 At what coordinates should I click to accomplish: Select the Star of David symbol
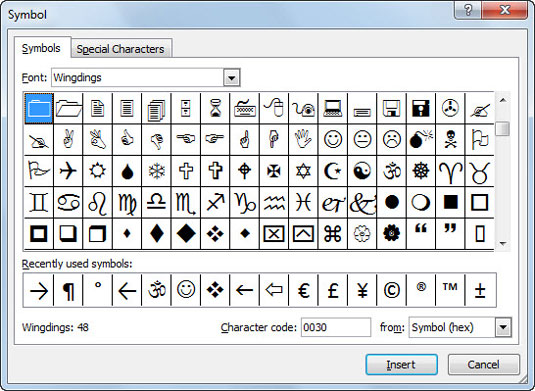click(303, 171)
